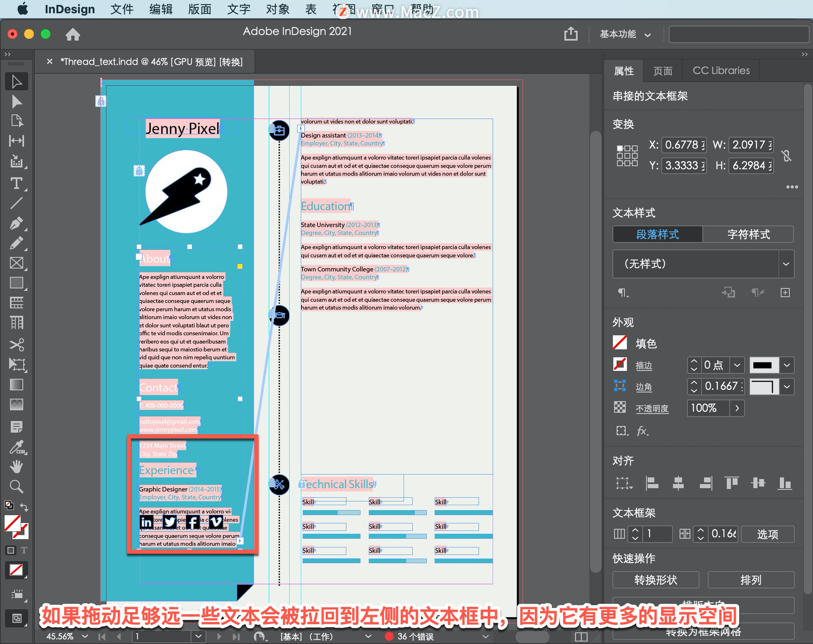Select the Page tool
This screenshot has width=813, height=644.
pyautogui.click(x=17, y=121)
